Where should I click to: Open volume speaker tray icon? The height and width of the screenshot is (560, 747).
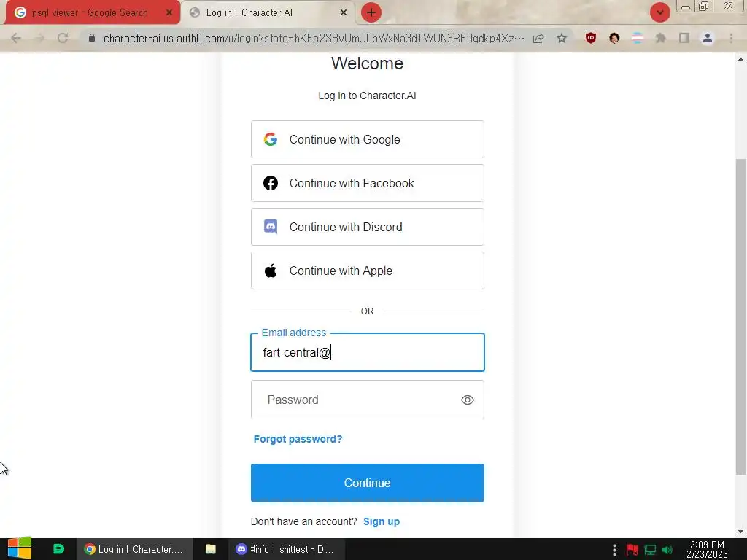(x=667, y=550)
